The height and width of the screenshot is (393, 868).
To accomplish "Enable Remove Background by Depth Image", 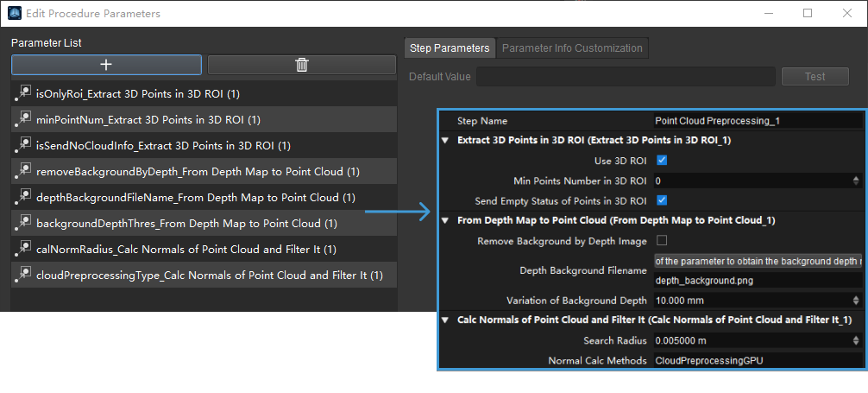I will (662, 240).
